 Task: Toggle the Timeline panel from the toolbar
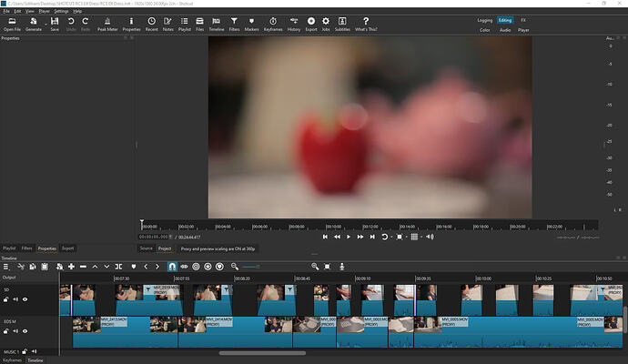(217, 24)
